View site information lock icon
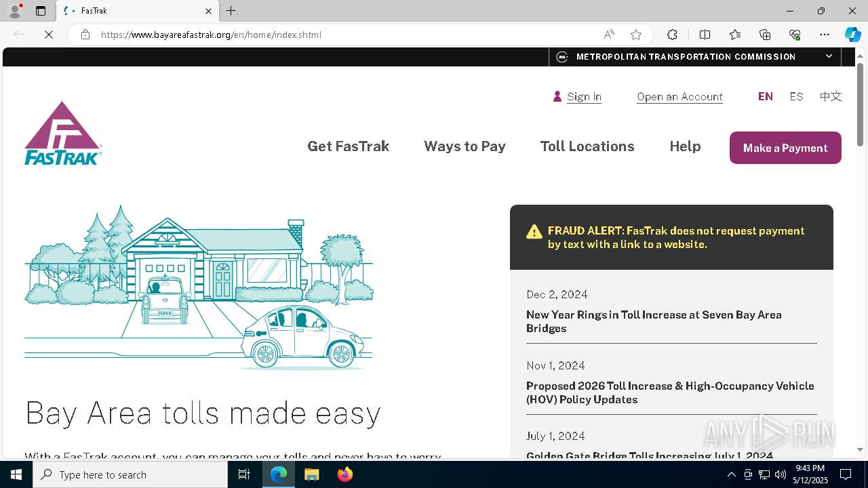This screenshot has width=868, height=488. click(85, 35)
